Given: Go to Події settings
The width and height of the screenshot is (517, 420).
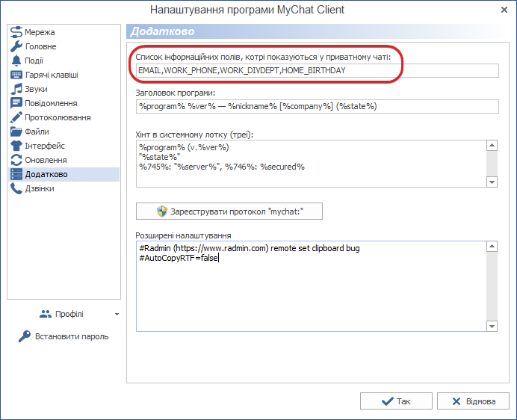Looking at the screenshot, I should click(x=64, y=61).
